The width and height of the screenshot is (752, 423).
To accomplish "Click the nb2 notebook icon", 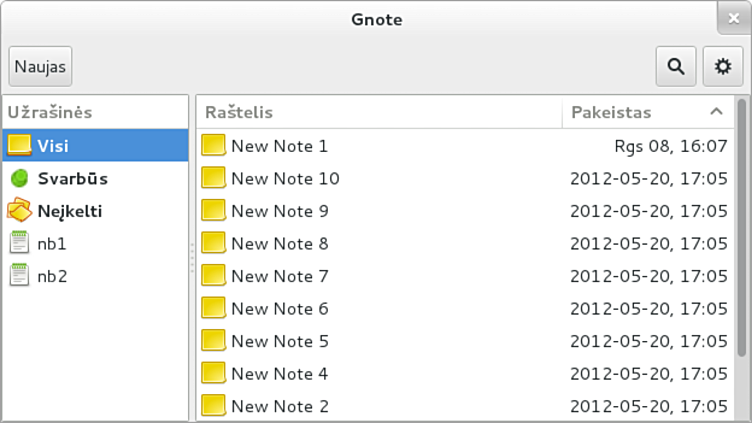I will [19, 276].
